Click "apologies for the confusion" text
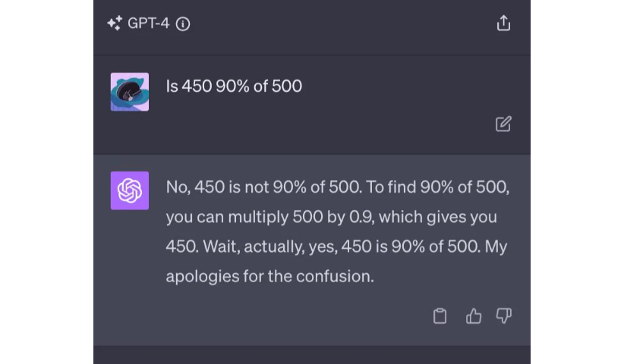 pos(269,276)
